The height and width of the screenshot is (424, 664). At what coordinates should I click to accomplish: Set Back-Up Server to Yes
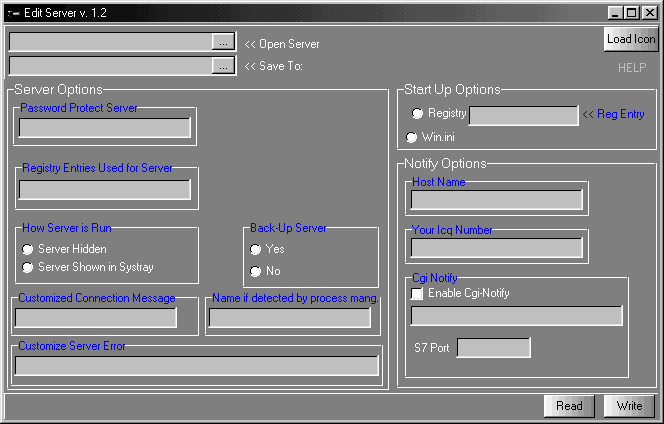click(256, 249)
